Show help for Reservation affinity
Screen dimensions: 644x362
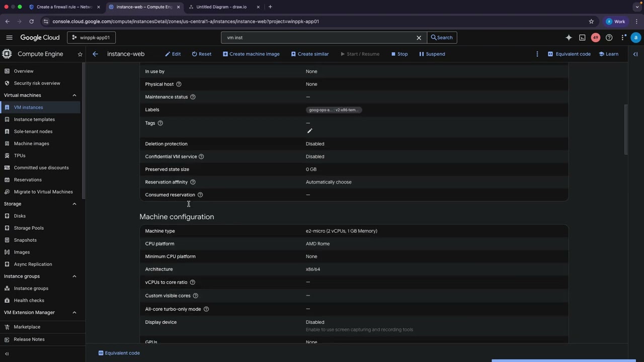point(193,183)
